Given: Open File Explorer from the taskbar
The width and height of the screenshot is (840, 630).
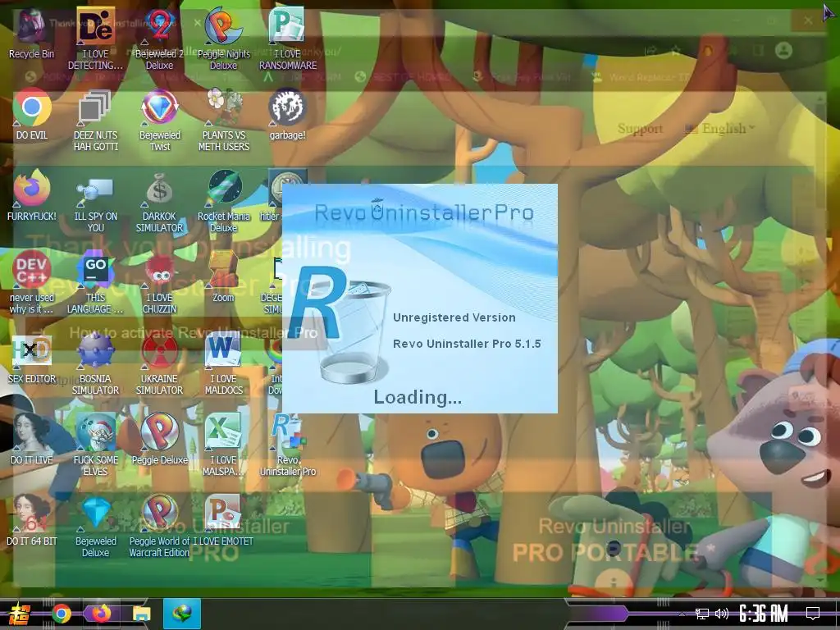Looking at the screenshot, I should tap(142, 614).
